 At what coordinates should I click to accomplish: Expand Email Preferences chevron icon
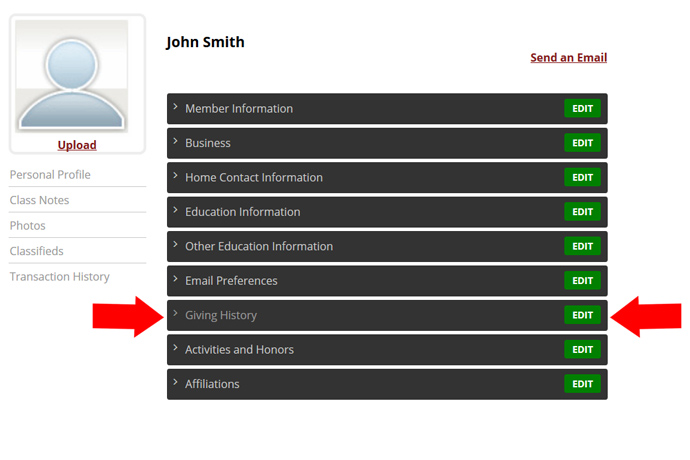(175, 279)
